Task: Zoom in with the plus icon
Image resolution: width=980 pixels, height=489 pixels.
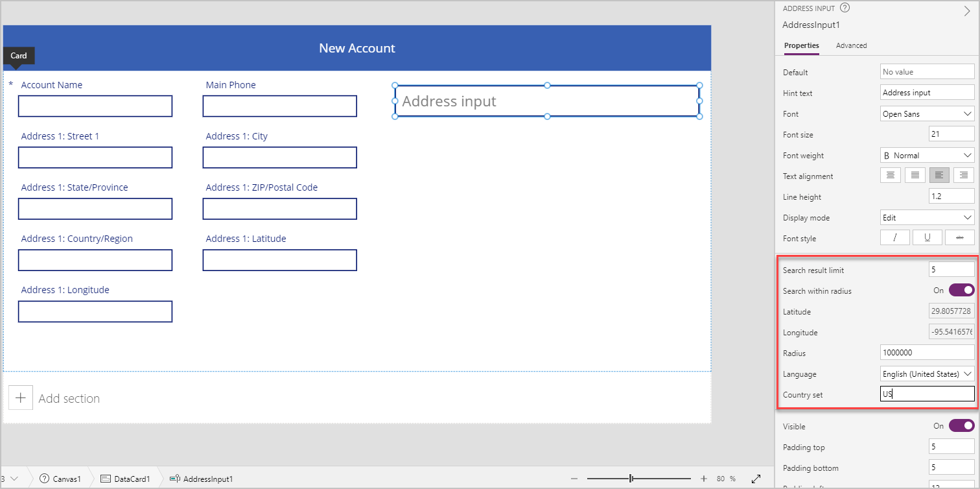Action: [x=704, y=479]
